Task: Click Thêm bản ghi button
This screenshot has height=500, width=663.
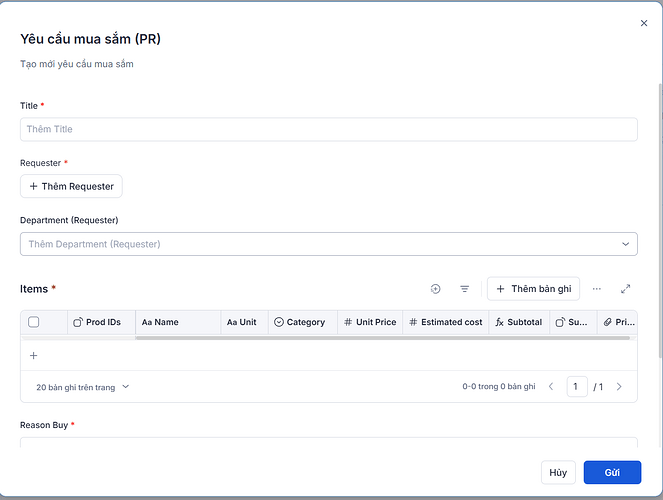Action: pyautogui.click(x=533, y=289)
